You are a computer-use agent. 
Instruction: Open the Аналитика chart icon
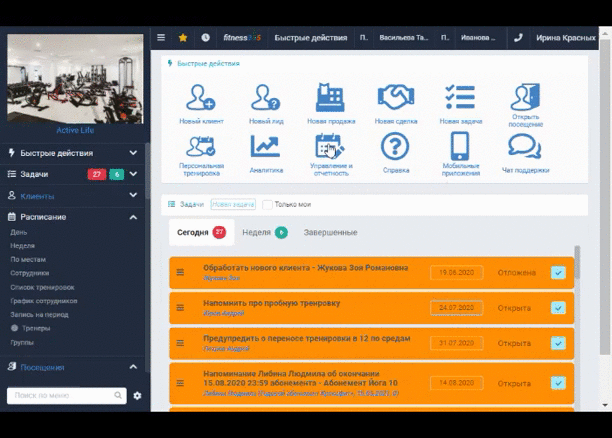point(265,146)
